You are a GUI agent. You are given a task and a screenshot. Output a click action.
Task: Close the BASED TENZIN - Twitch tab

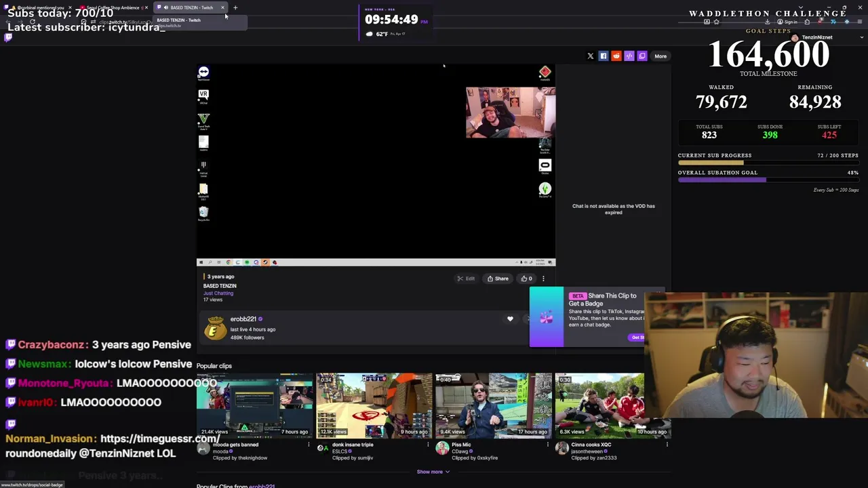(222, 7)
